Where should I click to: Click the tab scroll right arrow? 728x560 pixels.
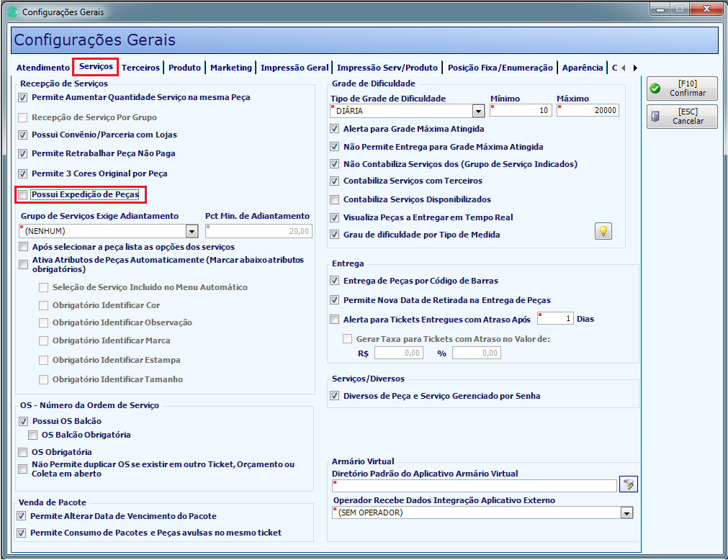point(635,68)
